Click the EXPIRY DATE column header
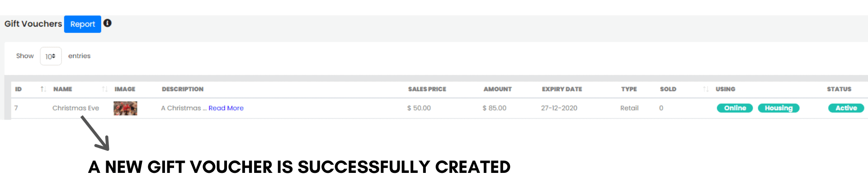 coord(562,89)
